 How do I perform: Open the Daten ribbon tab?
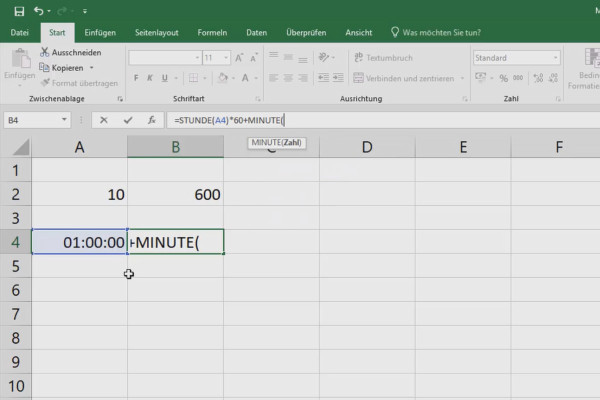(x=256, y=33)
